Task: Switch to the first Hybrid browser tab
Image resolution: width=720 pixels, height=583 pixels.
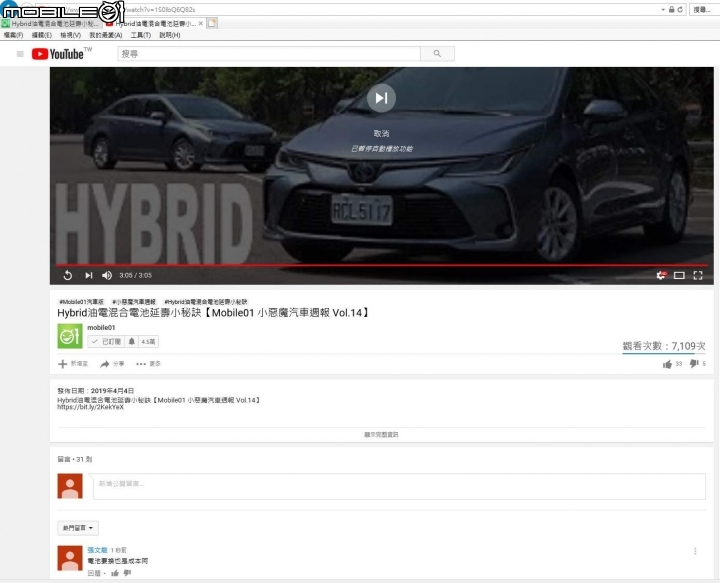Action: [51, 23]
